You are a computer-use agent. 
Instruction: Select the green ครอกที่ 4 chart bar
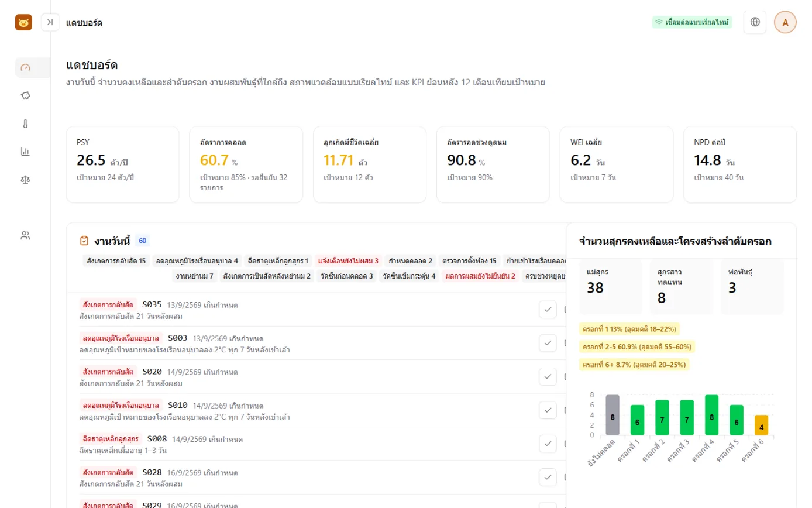(x=712, y=415)
